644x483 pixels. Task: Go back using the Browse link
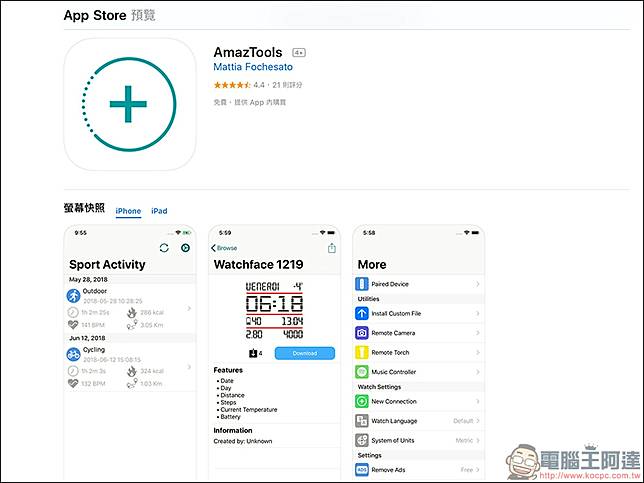tap(225, 248)
